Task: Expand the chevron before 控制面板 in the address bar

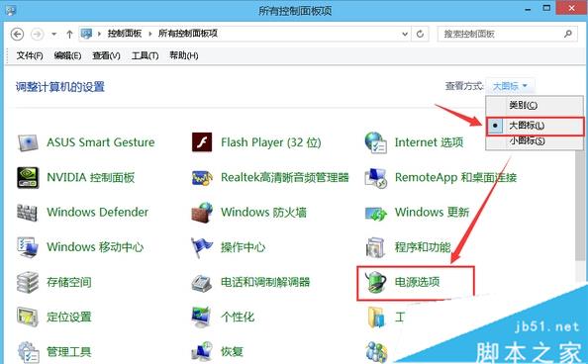Action: coord(99,34)
